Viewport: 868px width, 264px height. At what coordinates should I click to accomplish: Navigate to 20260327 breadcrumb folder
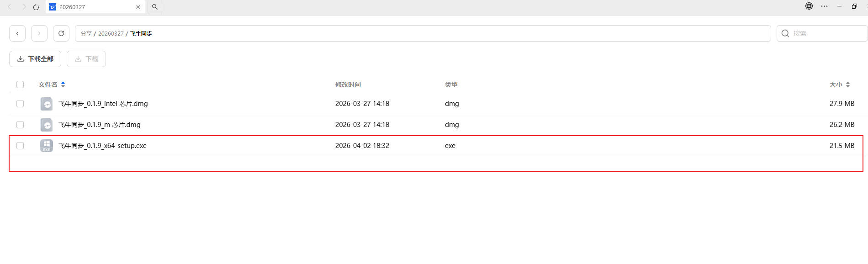click(111, 34)
